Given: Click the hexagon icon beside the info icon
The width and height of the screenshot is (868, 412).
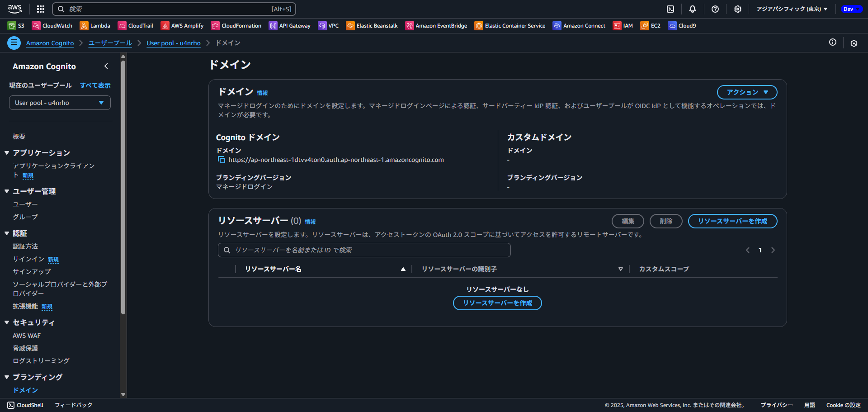Looking at the screenshot, I should pos(854,43).
